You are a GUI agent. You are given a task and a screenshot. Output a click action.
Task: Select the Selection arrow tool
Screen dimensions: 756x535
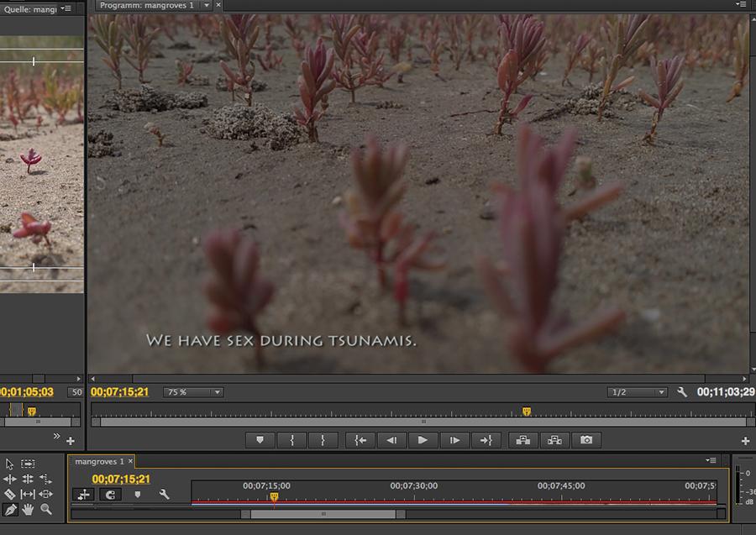(10, 464)
